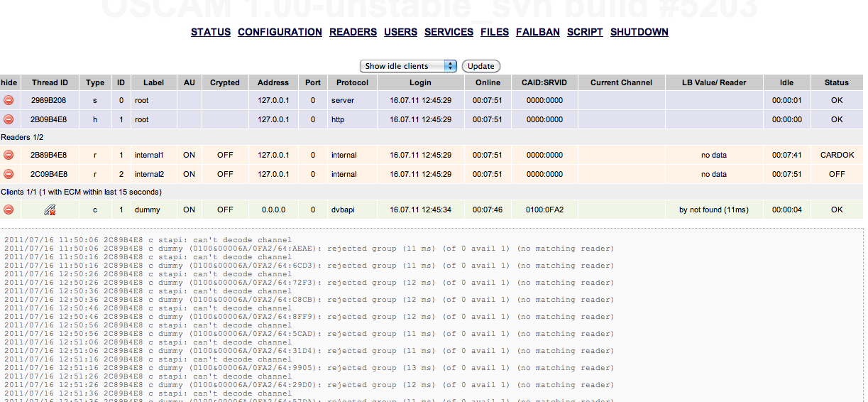Hide the http root row

tap(9, 119)
